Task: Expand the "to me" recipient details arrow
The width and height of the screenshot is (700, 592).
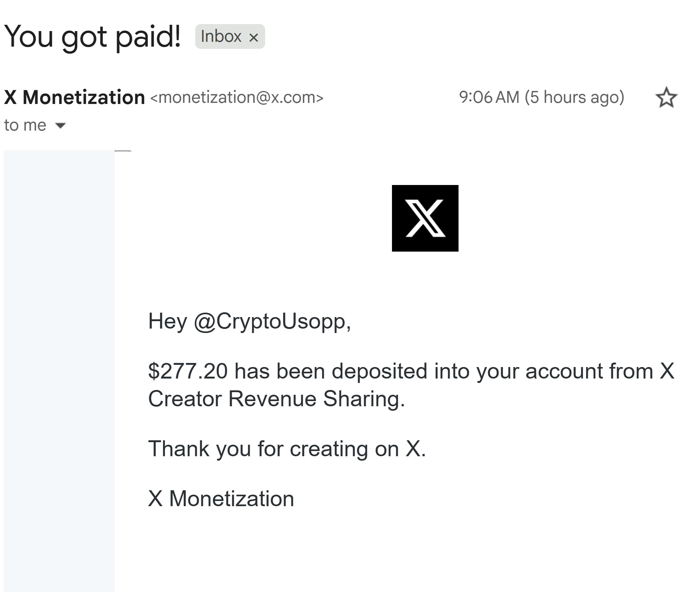Action: 60,125
